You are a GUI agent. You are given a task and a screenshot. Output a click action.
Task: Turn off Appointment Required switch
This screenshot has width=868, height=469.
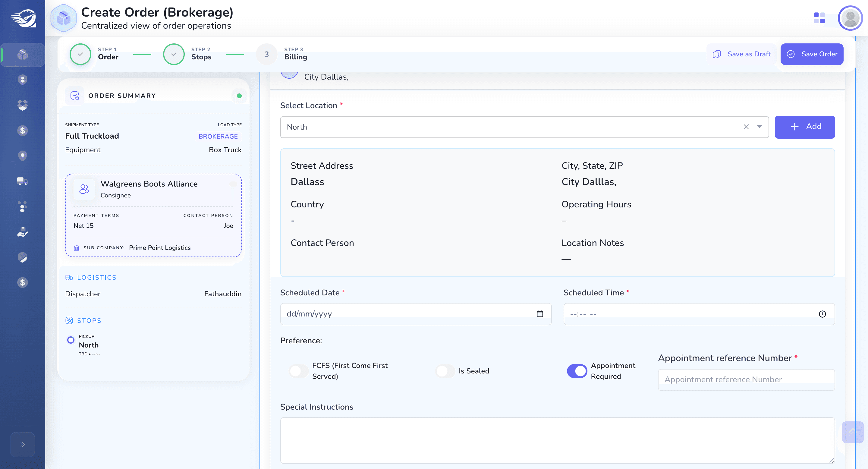pos(577,371)
